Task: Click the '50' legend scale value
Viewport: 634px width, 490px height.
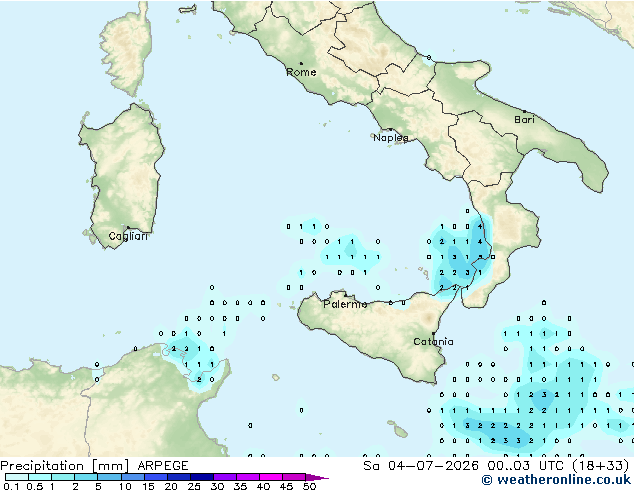Action: coord(309,486)
